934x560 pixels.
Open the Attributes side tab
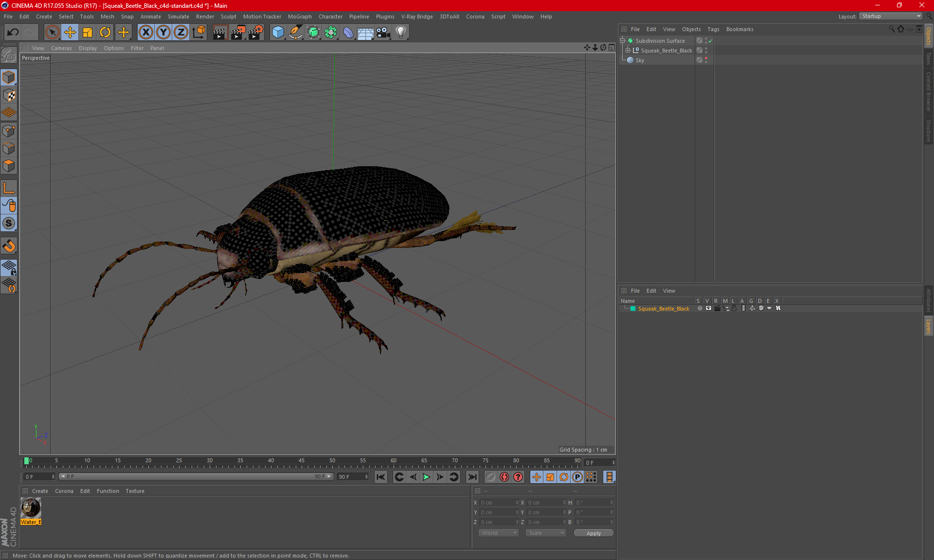(x=929, y=300)
